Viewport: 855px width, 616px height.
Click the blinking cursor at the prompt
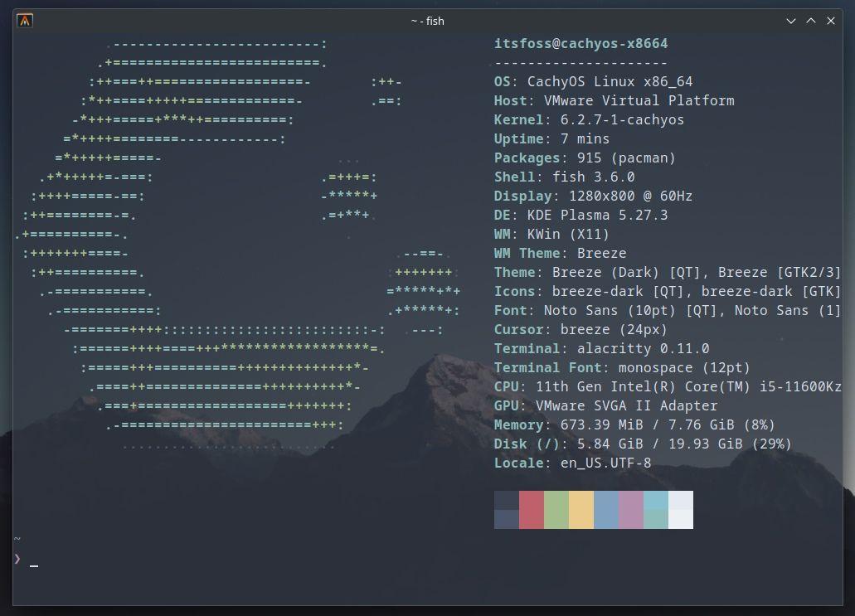pos(33,566)
